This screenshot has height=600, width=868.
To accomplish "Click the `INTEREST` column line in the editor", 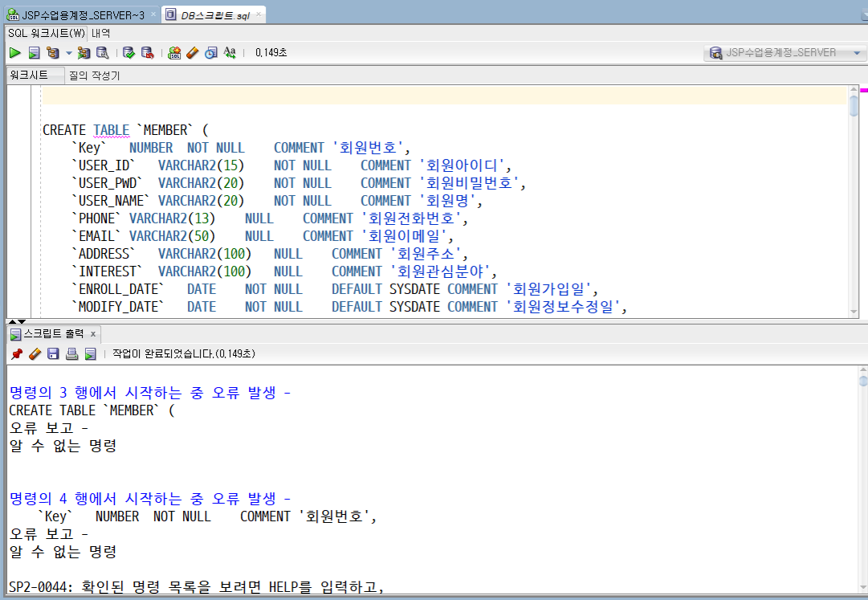I will (284, 271).
